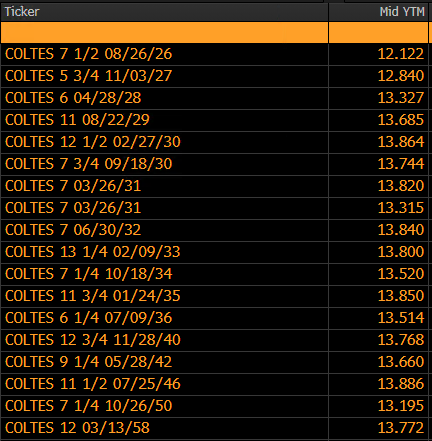The image size is (432, 441).
Task: Click the 13.800 Mid YTM value
Action: coord(401,252)
